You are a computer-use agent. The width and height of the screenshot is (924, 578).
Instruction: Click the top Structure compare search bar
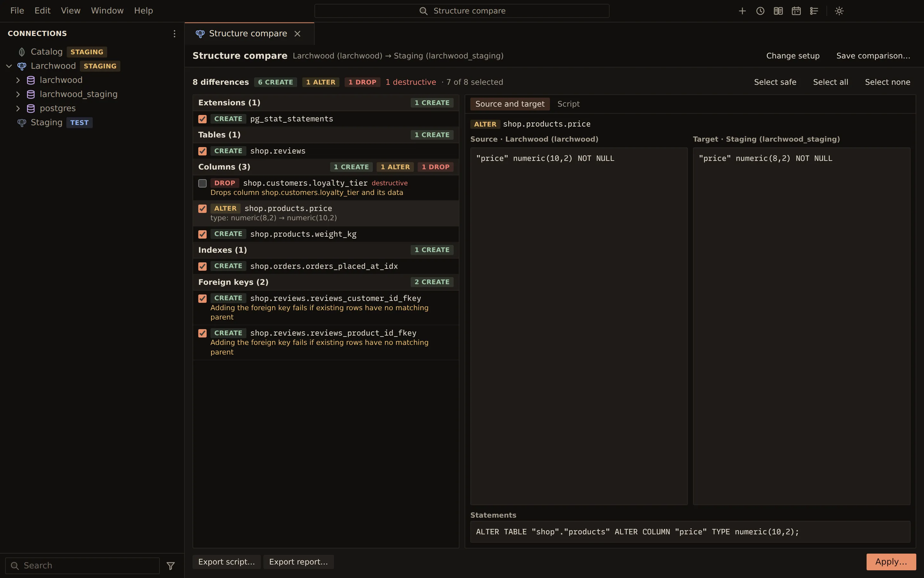point(462,11)
